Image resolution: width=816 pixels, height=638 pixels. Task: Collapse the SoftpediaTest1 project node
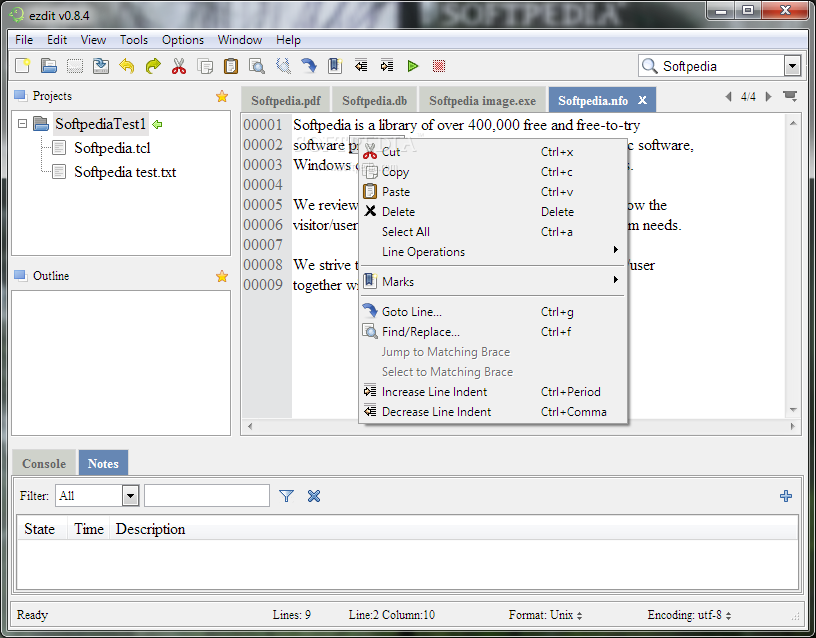[22, 124]
